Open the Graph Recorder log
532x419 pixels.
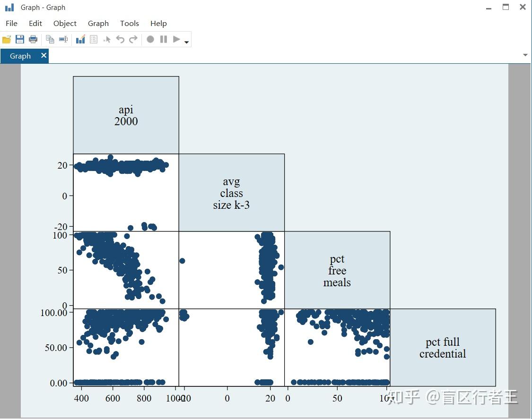click(93, 39)
